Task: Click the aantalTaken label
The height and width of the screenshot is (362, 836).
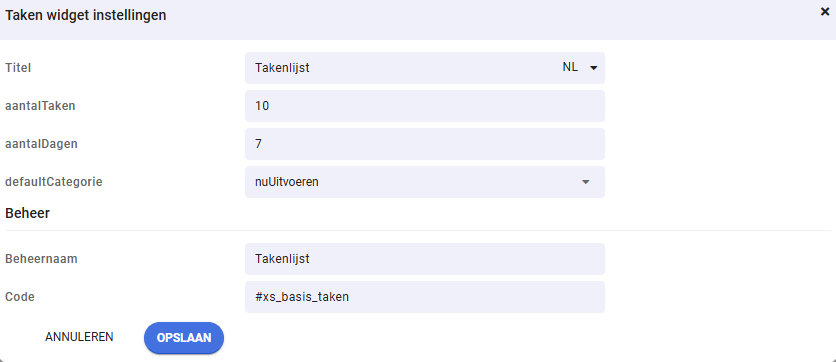Action: click(x=40, y=106)
